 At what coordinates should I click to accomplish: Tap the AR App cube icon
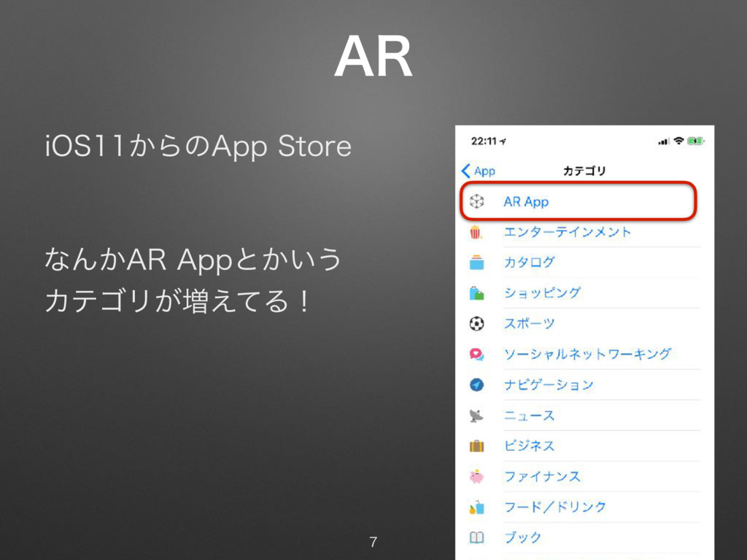476,201
